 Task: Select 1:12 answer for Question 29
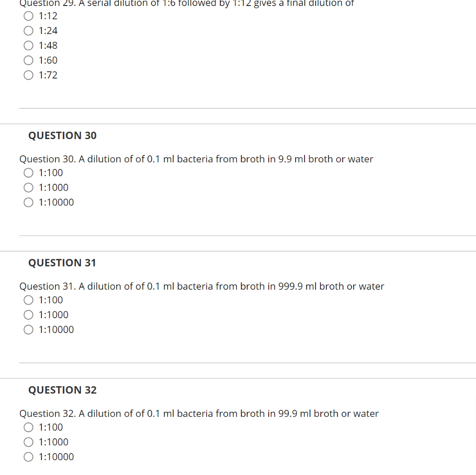28,16
